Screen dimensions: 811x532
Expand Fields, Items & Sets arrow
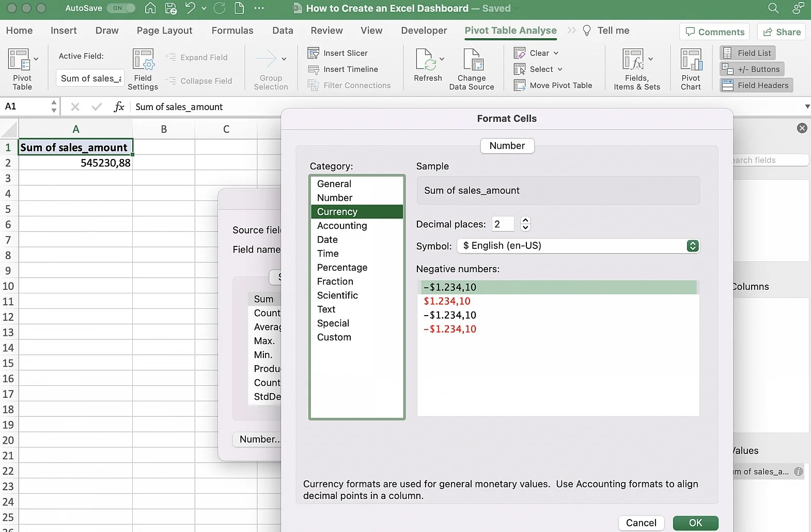pos(650,59)
